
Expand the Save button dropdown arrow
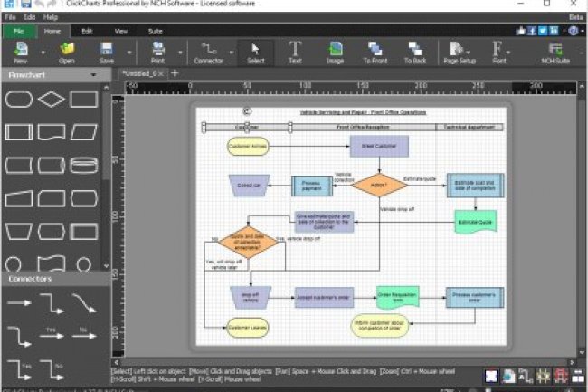(129, 53)
